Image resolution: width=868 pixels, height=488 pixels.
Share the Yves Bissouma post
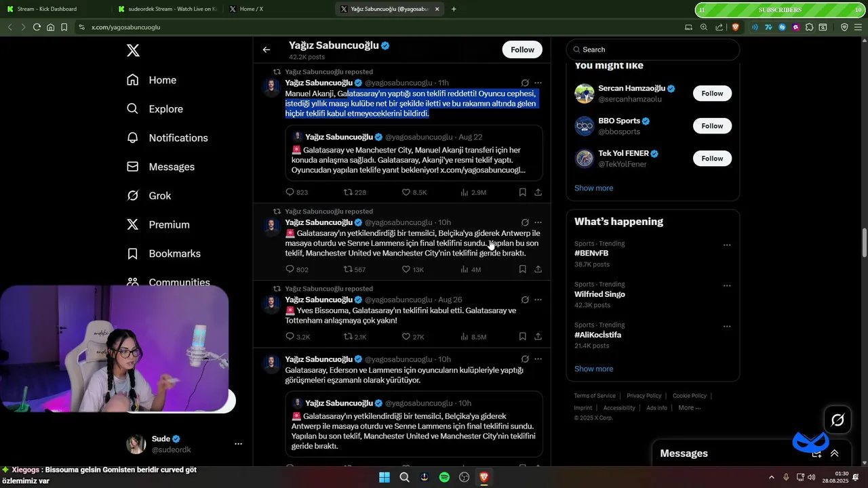click(538, 336)
